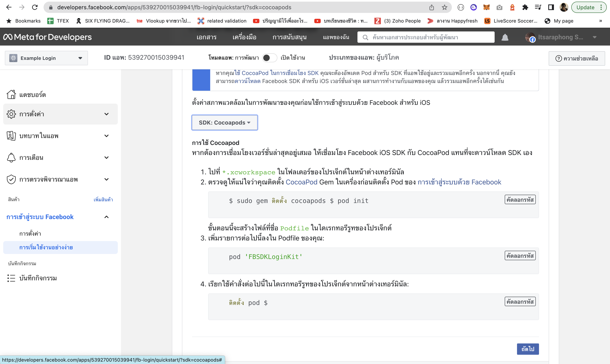Open เครื่องมือ menu in top navigation
Viewport: 610px width, 364px height.
click(244, 37)
